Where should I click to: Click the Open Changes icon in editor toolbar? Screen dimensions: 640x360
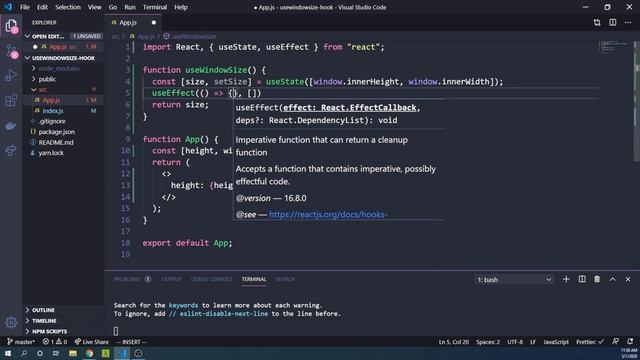point(597,22)
